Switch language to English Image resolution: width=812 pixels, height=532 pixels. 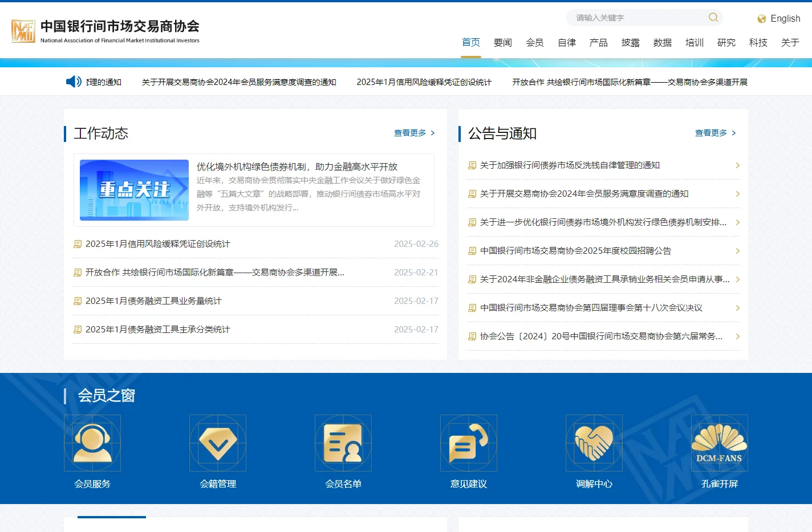coord(785,19)
